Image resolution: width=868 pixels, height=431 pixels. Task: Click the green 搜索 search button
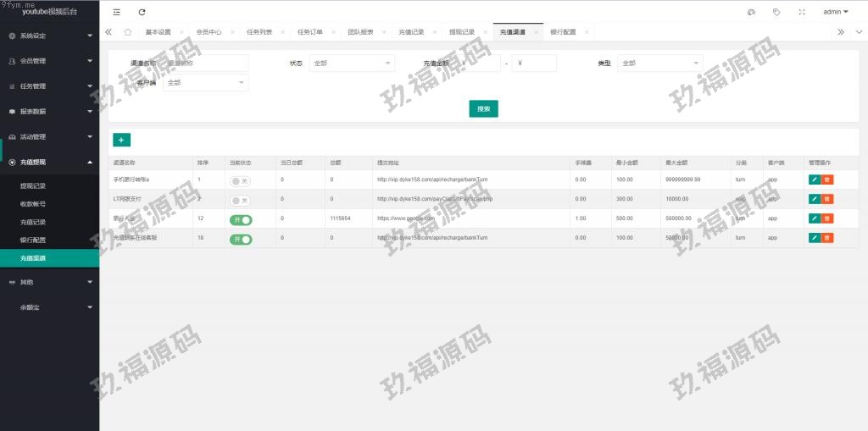click(483, 108)
